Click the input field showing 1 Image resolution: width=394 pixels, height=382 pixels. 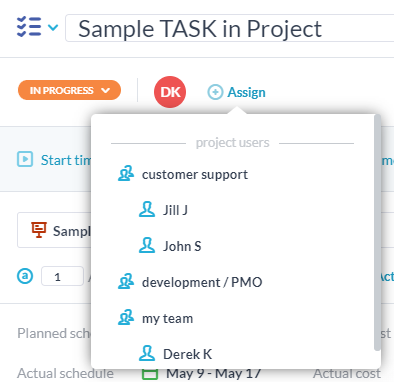point(62,276)
